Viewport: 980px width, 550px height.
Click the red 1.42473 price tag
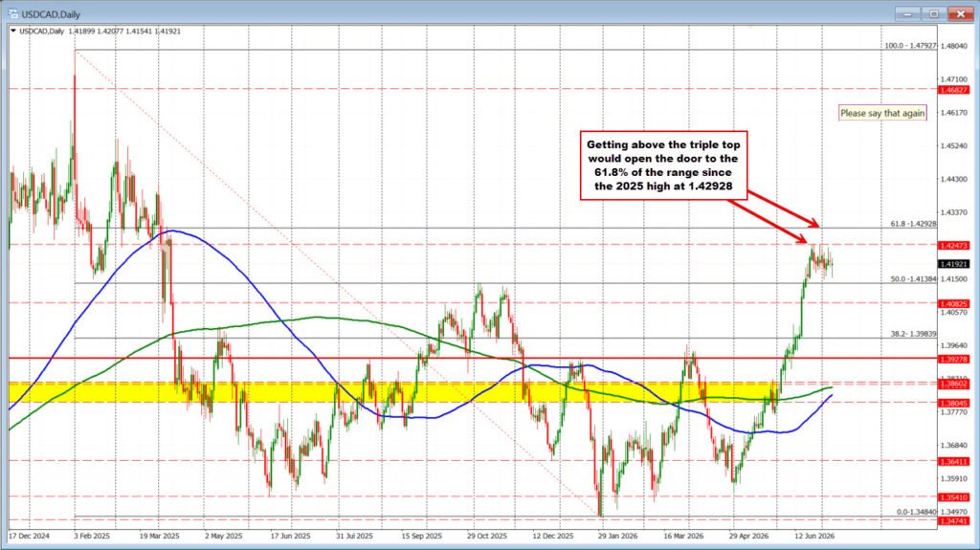pos(954,246)
